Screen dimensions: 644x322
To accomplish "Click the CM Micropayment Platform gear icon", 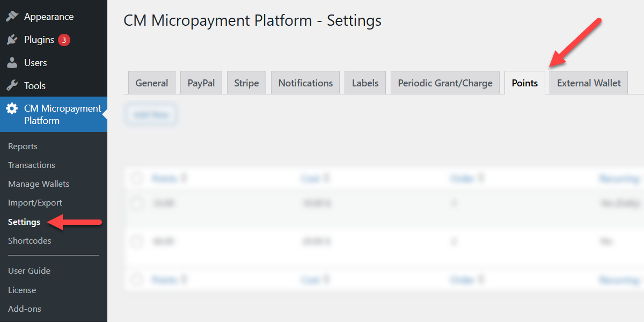I will point(12,109).
